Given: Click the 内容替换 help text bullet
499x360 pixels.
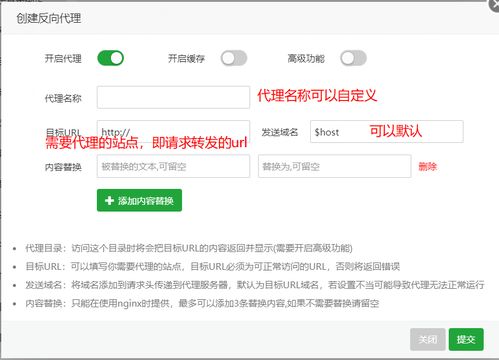Looking at the screenshot, I should click(202, 303).
